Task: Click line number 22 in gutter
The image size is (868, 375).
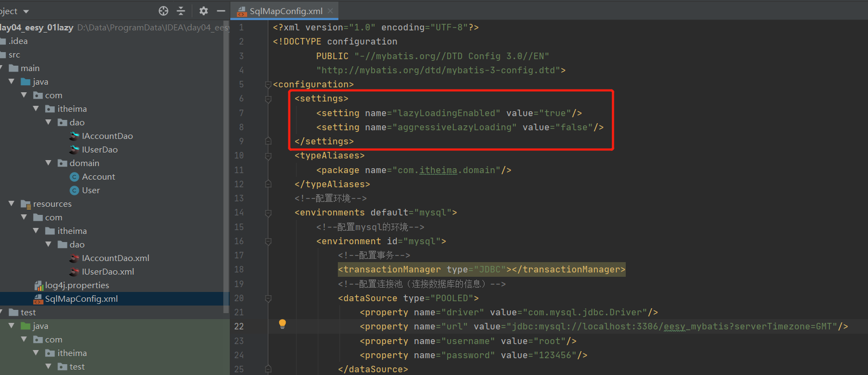Action: pyautogui.click(x=239, y=327)
